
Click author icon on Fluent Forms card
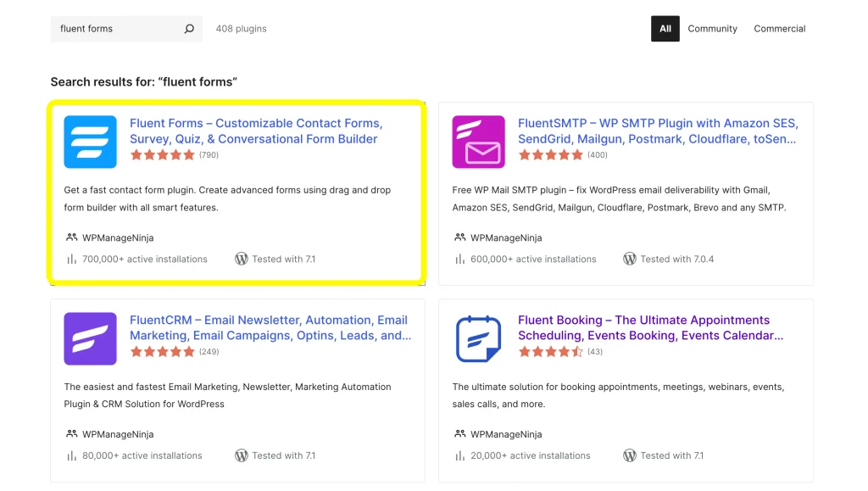click(x=71, y=237)
